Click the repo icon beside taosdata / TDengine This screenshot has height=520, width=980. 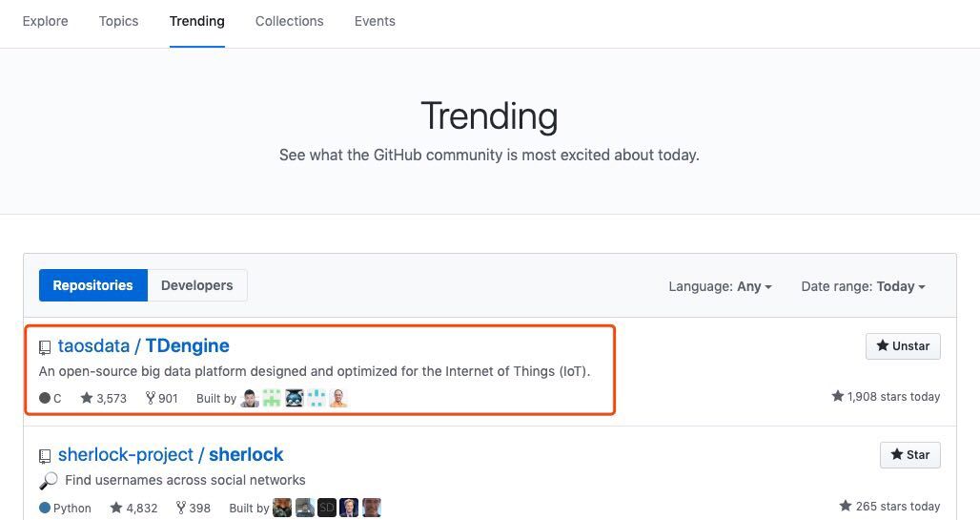45,347
